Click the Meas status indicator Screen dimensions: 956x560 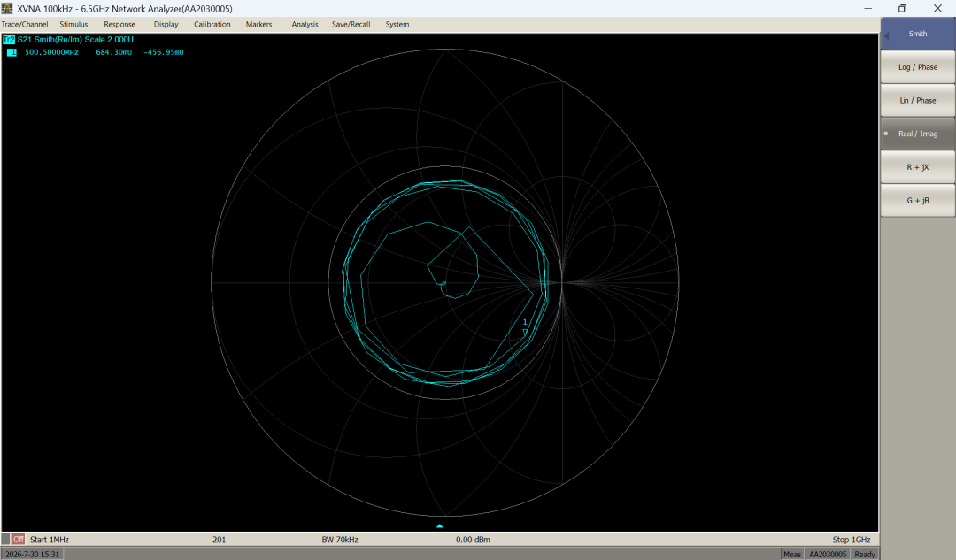(x=792, y=554)
